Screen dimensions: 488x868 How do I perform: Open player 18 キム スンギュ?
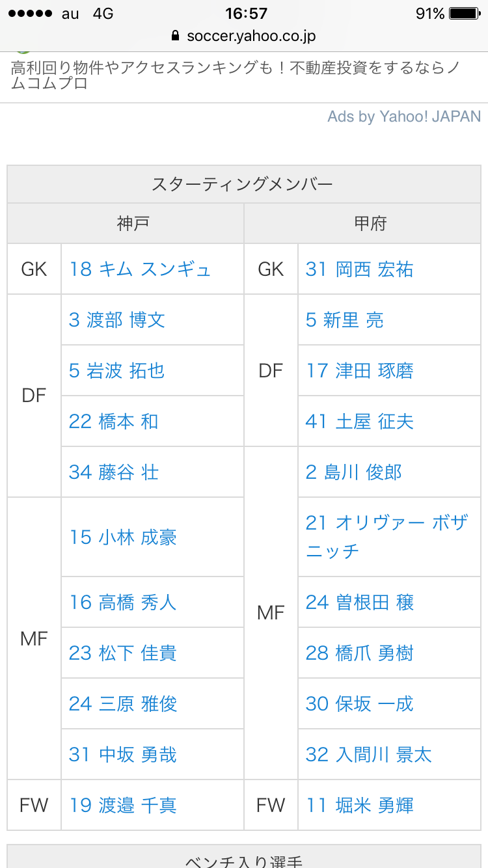pyautogui.click(x=140, y=269)
